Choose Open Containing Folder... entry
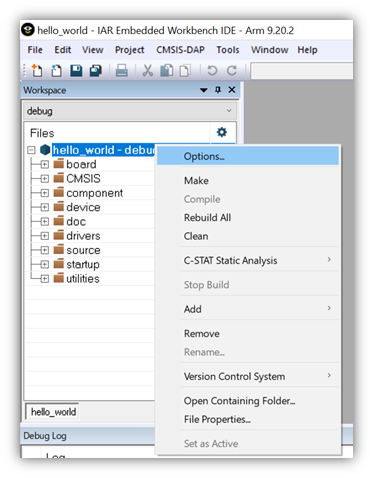The height and width of the screenshot is (478, 373). coord(248,401)
